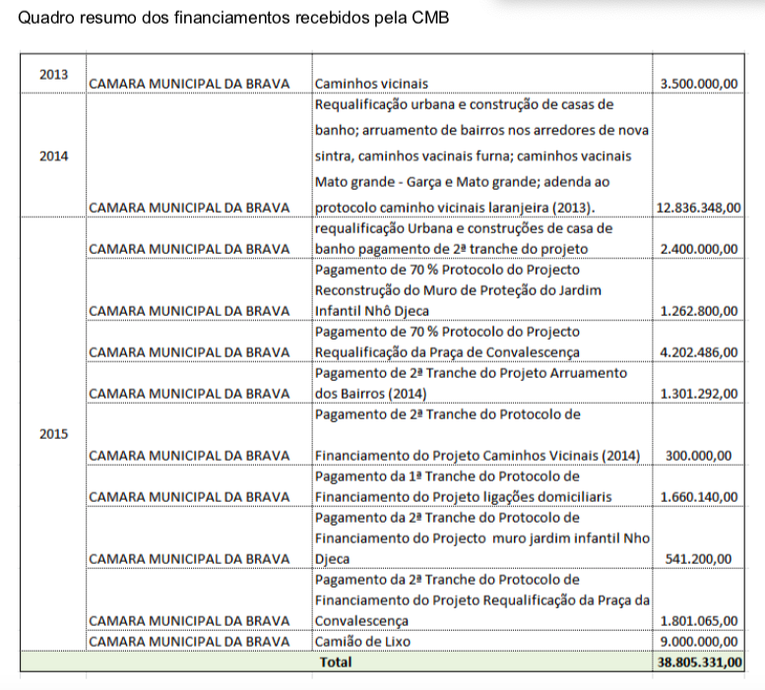Click the amount '2.400.000,00'

point(699,249)
